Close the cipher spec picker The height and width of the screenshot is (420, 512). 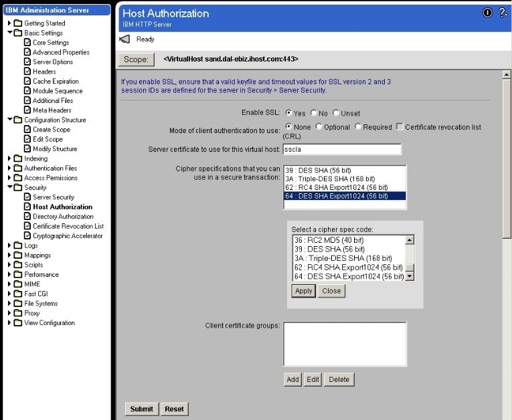coord(331,291)
